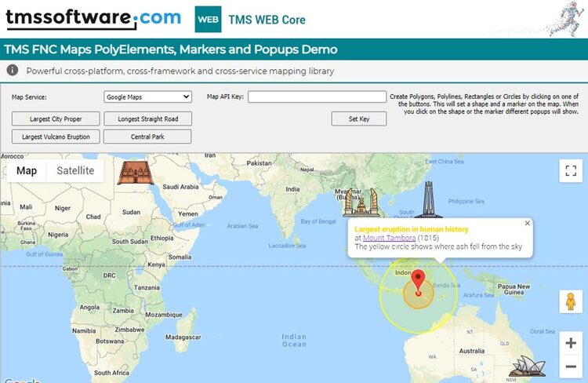Open Street View pegman icon
588x383 pixels.
(x=570, y=302)
